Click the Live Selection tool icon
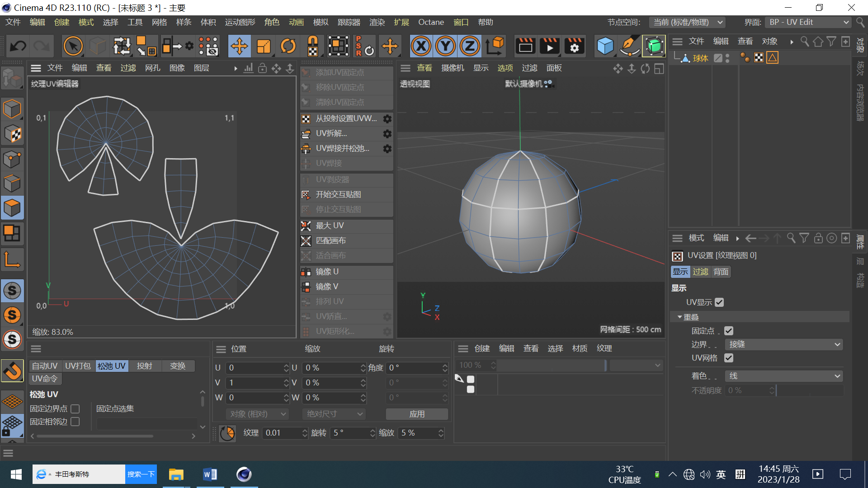The width and height of the screenshot is (868, 488). [x=73, y=46]
